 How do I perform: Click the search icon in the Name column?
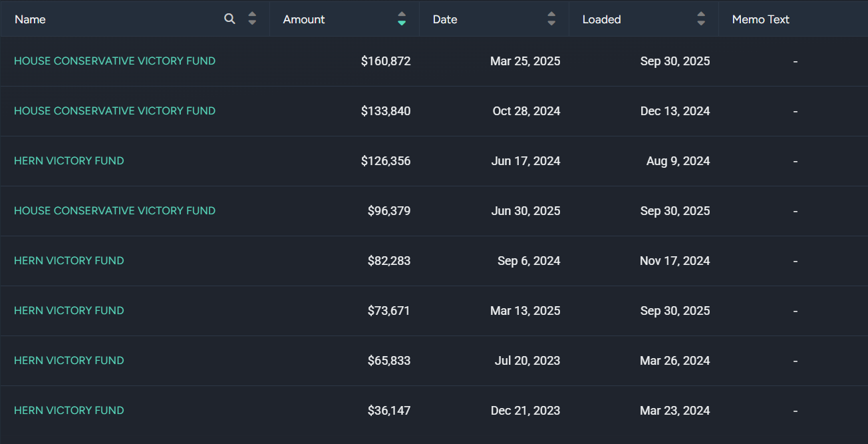point(229,19)
